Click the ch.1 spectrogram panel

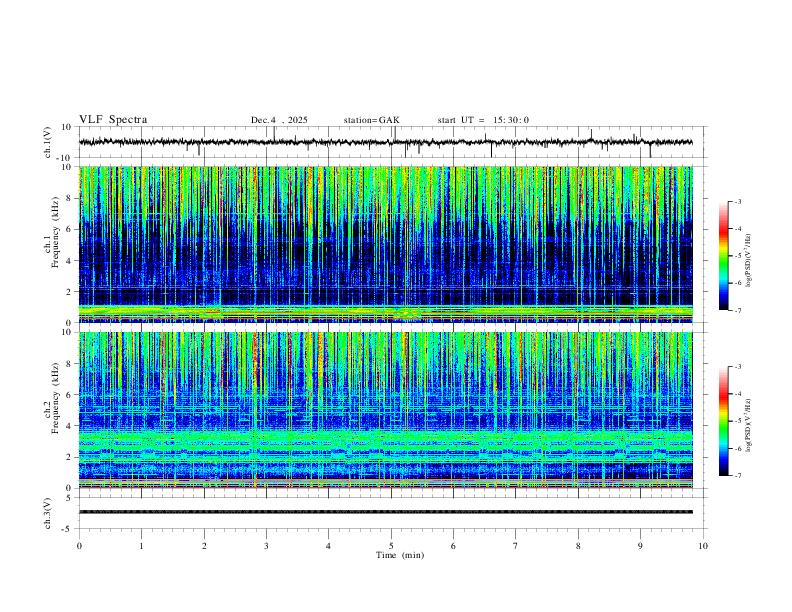point(386,244)
